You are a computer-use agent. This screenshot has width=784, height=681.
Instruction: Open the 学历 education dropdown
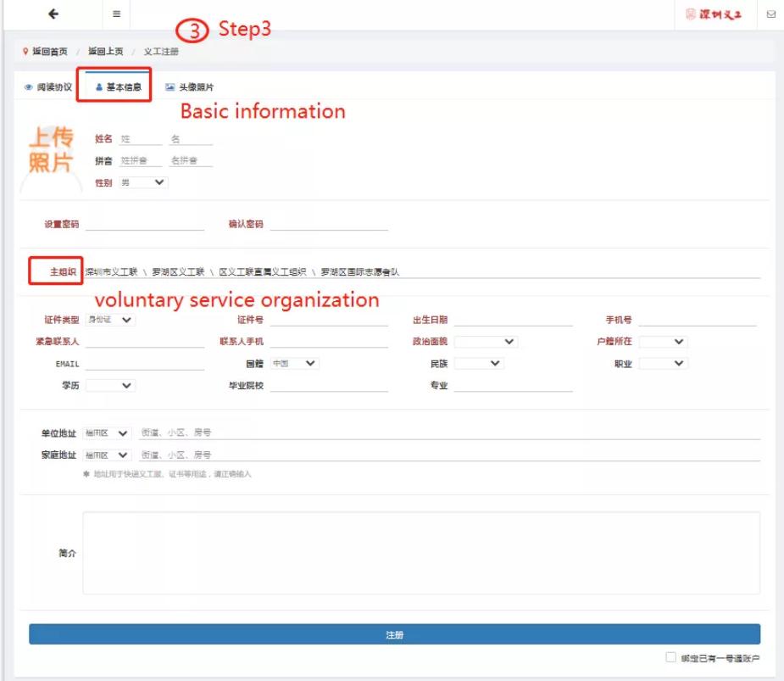(x=110, y=385)
